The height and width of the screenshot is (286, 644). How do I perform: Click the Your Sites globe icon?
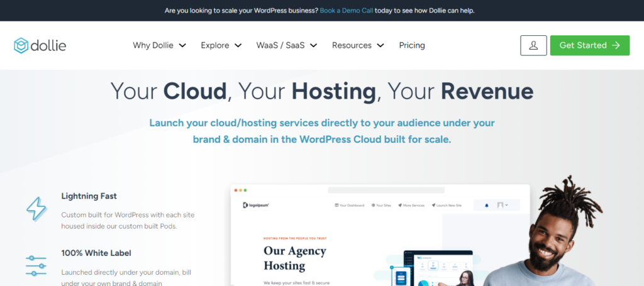click(x=373, y=205)
